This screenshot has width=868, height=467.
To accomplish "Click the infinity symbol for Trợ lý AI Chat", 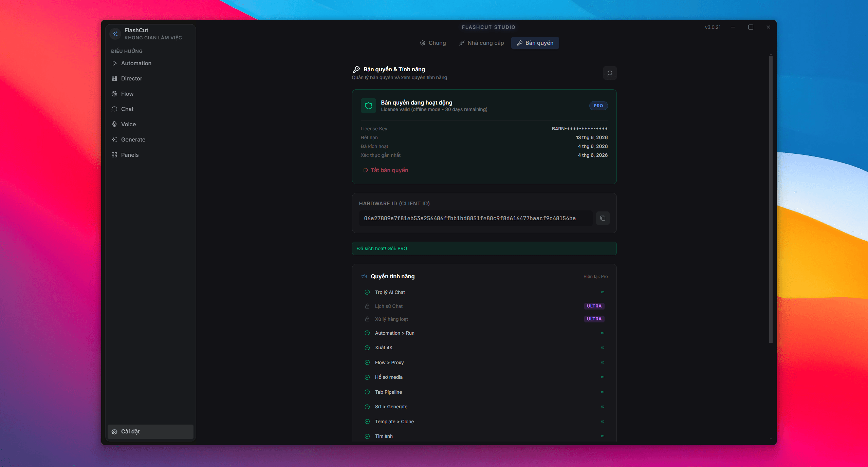I will [603, 292].
